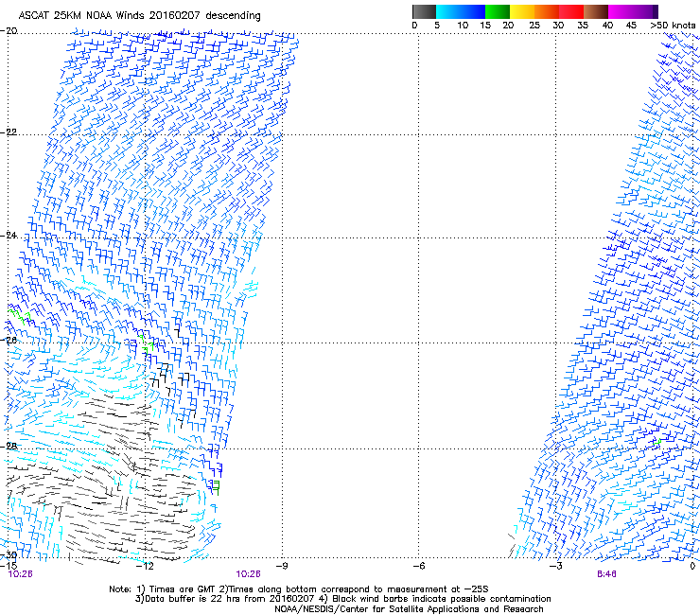Click the brown 35-40 knots color swatch

coord(596,11)
